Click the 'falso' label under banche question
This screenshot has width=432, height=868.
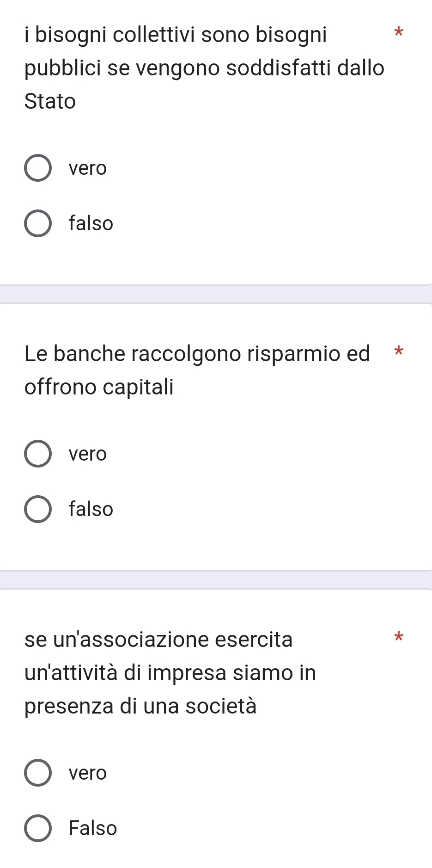click(x=91, y=509)
